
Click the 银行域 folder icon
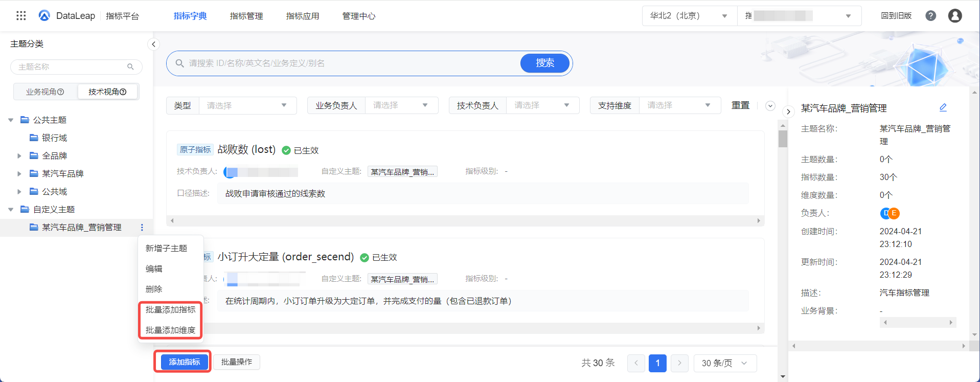pos(34,138)
